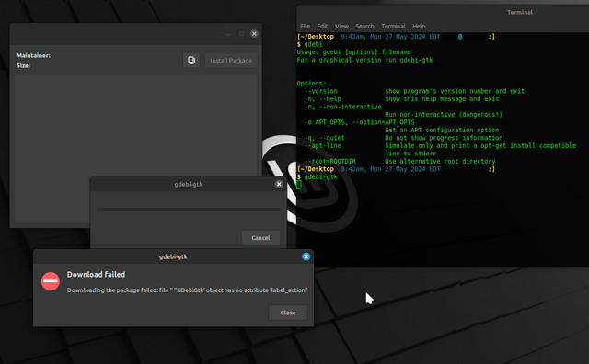Click the red error icon
589x364 pixels.
pyautogui.click(x=51, y=281)
